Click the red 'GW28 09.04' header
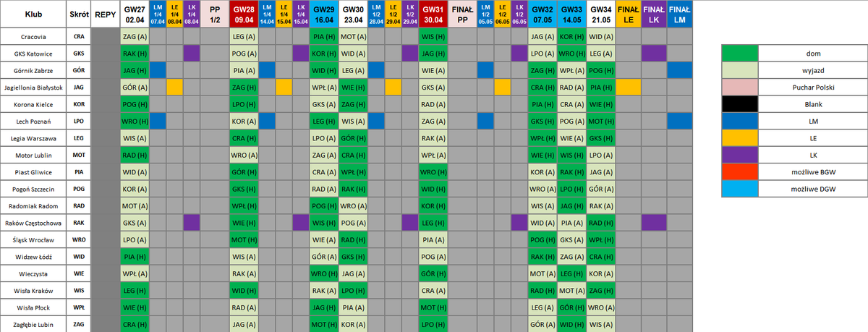868x332 pixels. coord(244,14)
